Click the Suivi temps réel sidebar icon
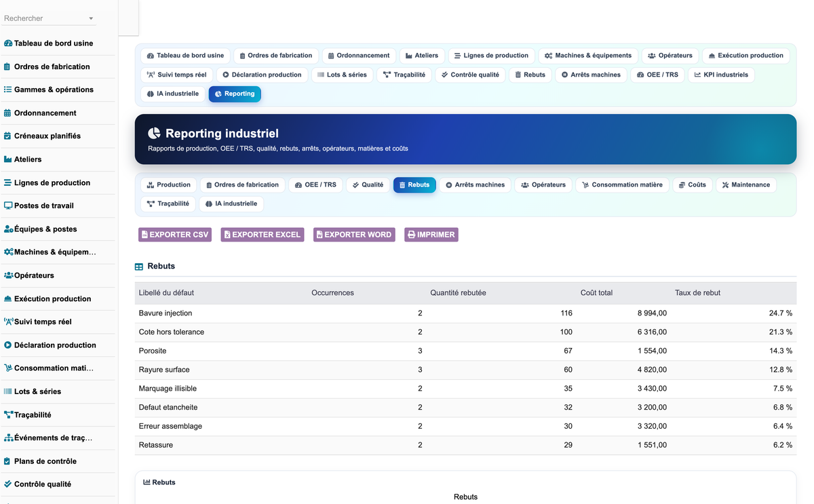 pyautogui.click(x=9, y=322)
